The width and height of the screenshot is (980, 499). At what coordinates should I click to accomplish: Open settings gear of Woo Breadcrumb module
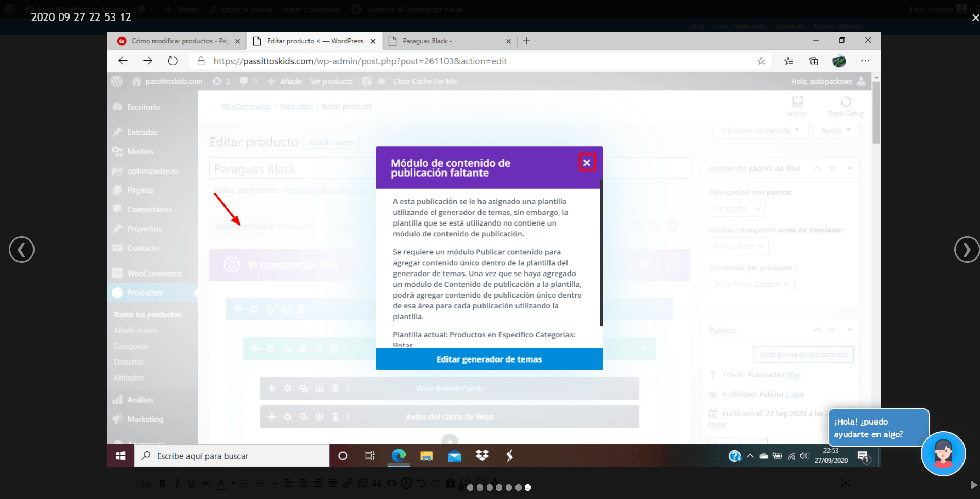(288, 388)
